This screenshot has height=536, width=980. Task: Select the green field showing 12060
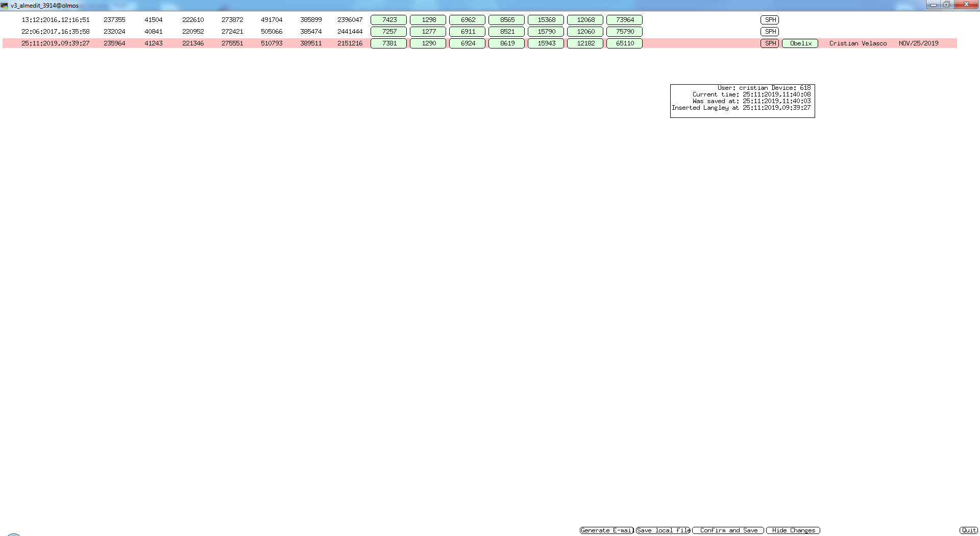(x=585, y=32)
